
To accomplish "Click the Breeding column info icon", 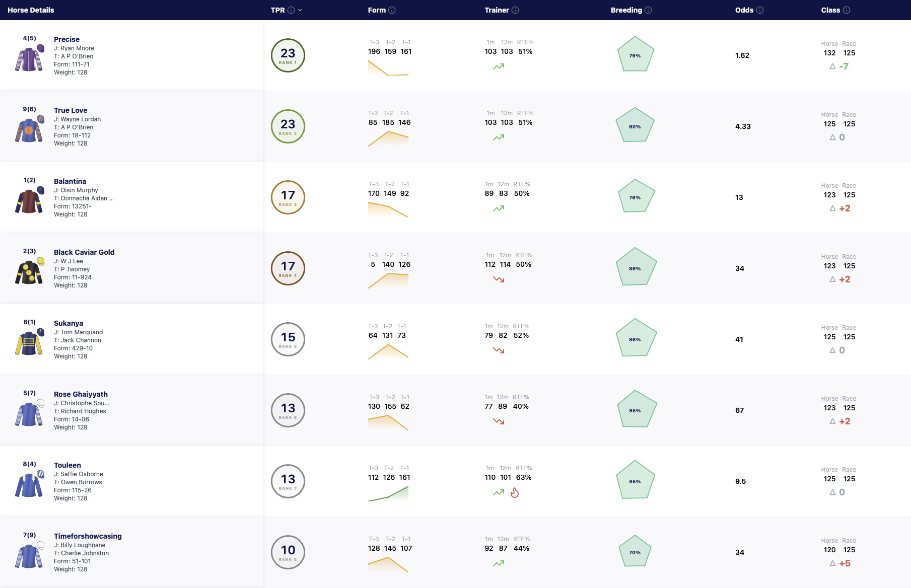I will (648, 10).
